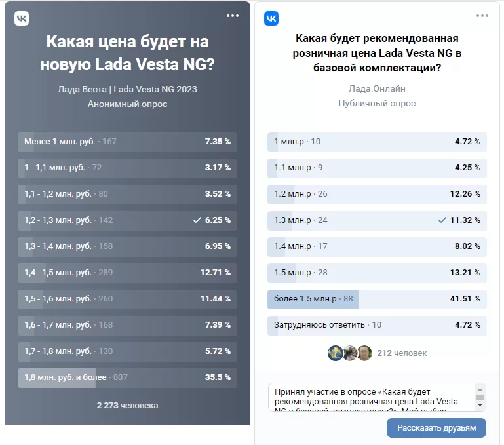Click the voter avatars beside 212 человек

coord(350,353)
